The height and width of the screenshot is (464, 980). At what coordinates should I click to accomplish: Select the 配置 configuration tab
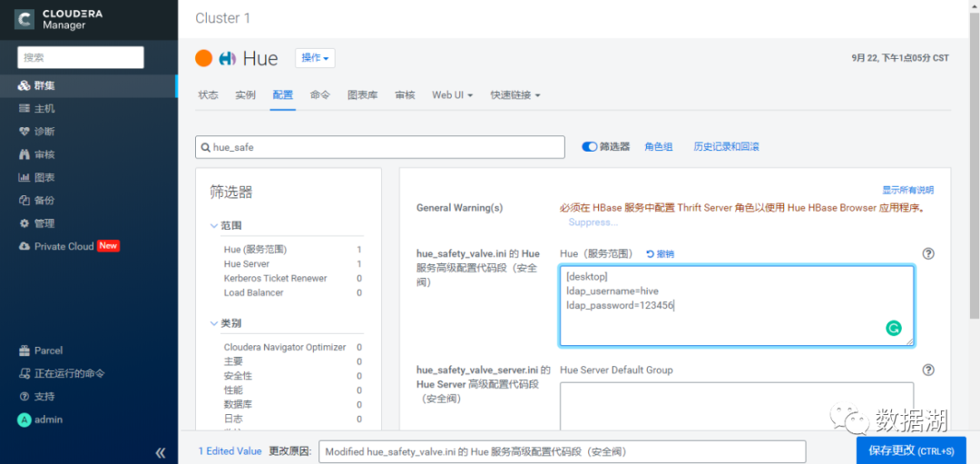pos(282,95)
